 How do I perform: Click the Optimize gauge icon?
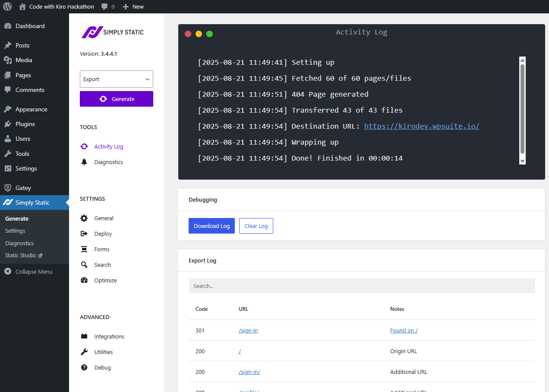(84, 280)
